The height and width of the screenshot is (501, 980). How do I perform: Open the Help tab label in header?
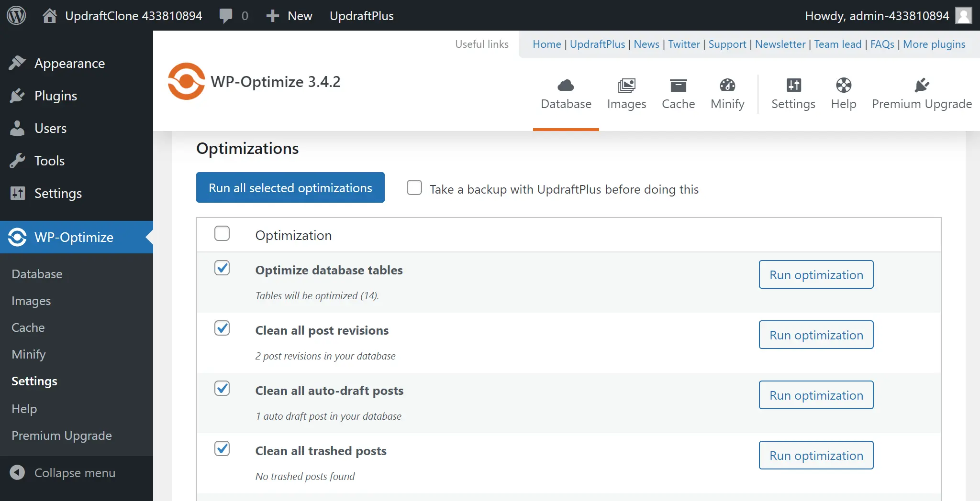click(844, 104)
